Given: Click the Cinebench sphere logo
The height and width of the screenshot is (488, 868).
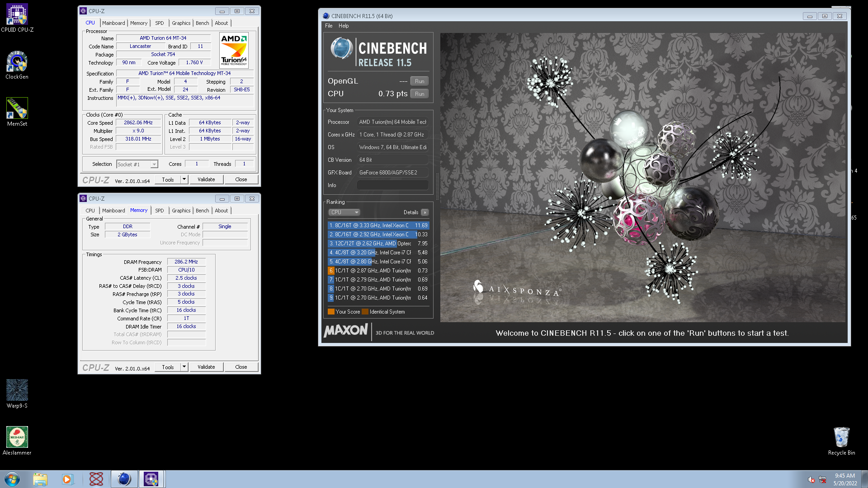Looking at the screenshot, I should [x=341, y=49].
